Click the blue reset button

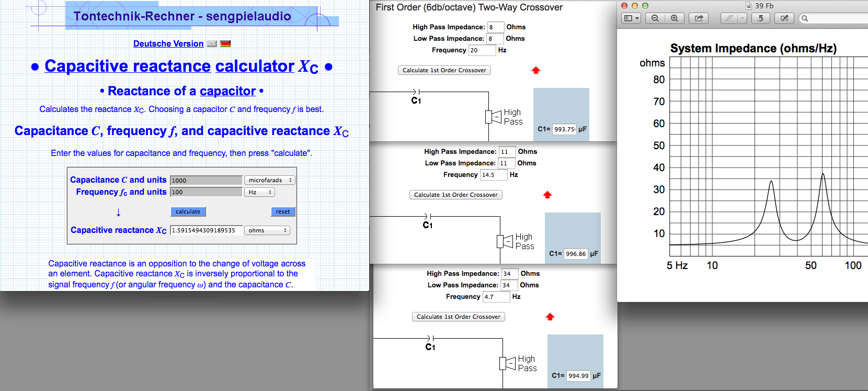pos(283,211)
